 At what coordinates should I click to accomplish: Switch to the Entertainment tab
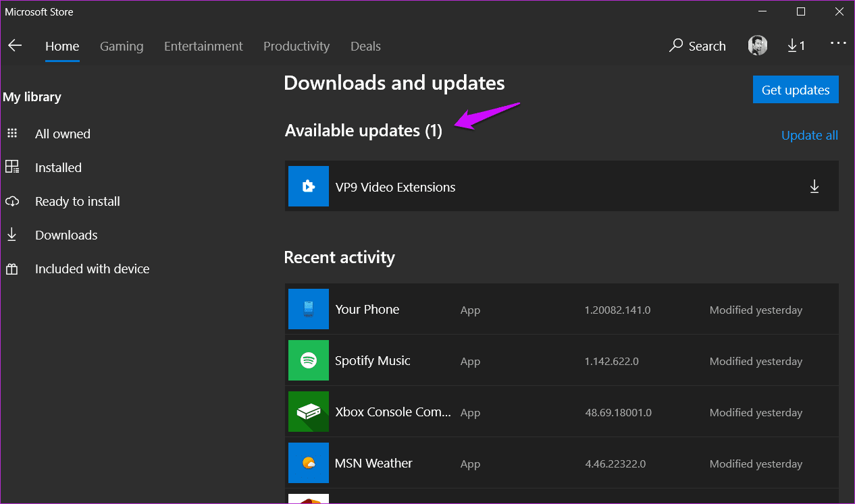tap(203, 46)
